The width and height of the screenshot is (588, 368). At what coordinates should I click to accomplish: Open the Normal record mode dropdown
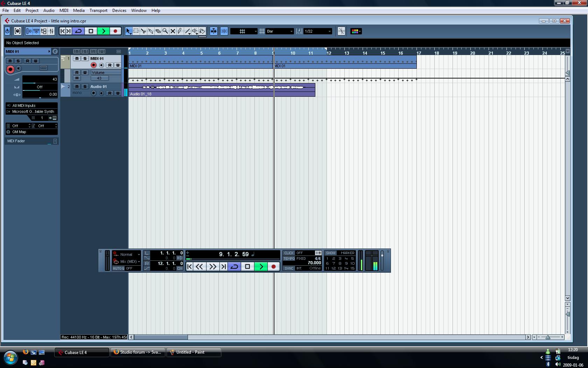tap(127, 254)
